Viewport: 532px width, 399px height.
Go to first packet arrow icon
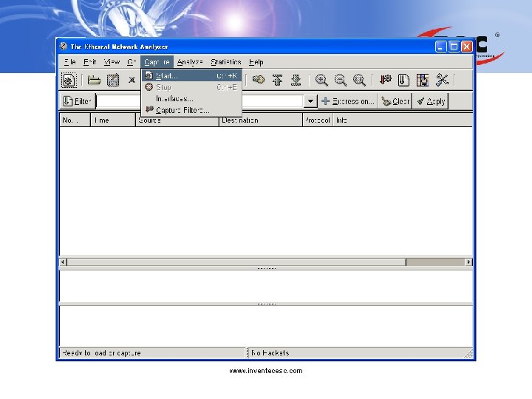pyautogui.click(x=278, y=80)
